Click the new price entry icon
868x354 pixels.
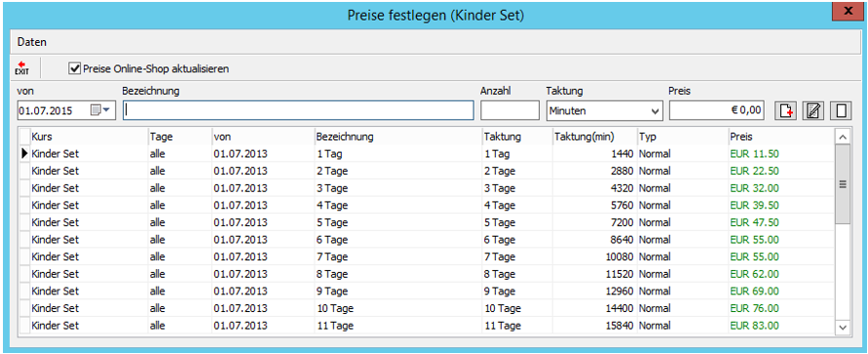[784, 110]
